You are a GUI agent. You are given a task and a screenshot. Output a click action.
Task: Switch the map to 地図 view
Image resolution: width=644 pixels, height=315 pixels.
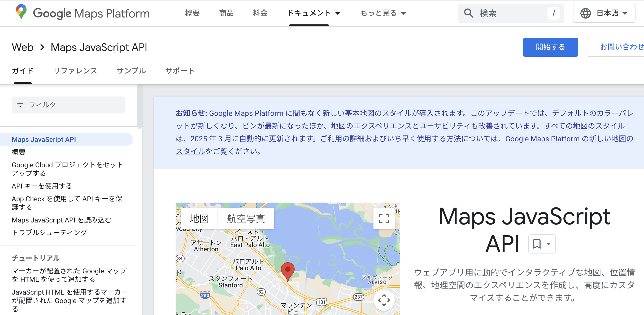tap(199, 218)
